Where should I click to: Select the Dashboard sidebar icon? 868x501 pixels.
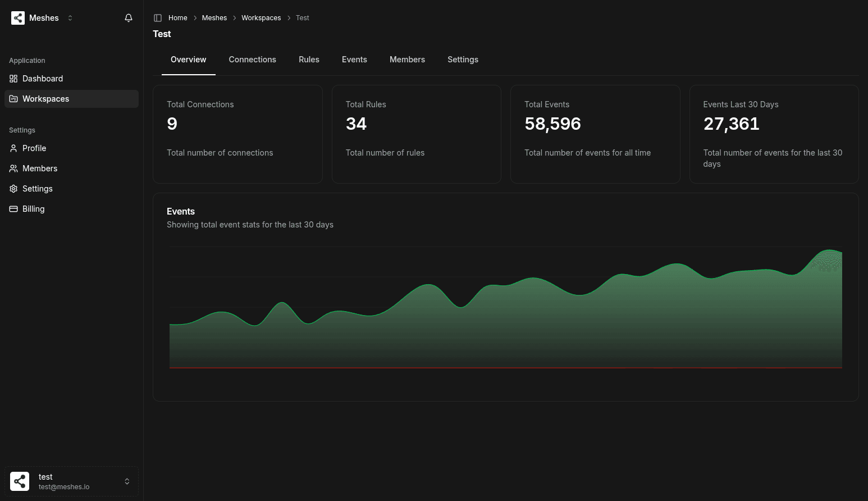coord(13,79)
